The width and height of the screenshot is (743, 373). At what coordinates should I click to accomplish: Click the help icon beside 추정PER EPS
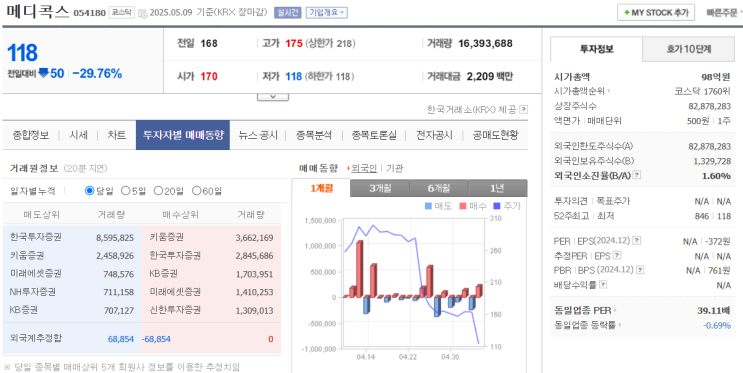(x=617, y=255)
